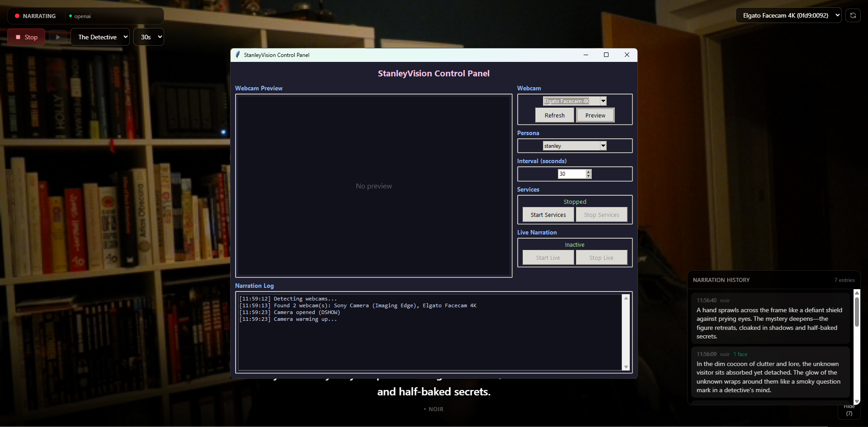The image size is (868, 427).
Task: Click the feather icon in title bar
Action: pyautogui.click(x=238, y=55)
